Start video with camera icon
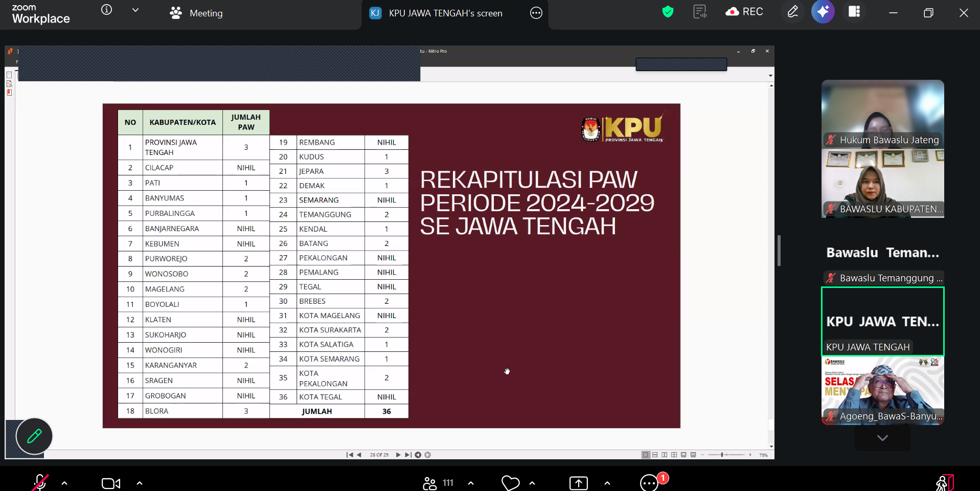 pos(111,483)
